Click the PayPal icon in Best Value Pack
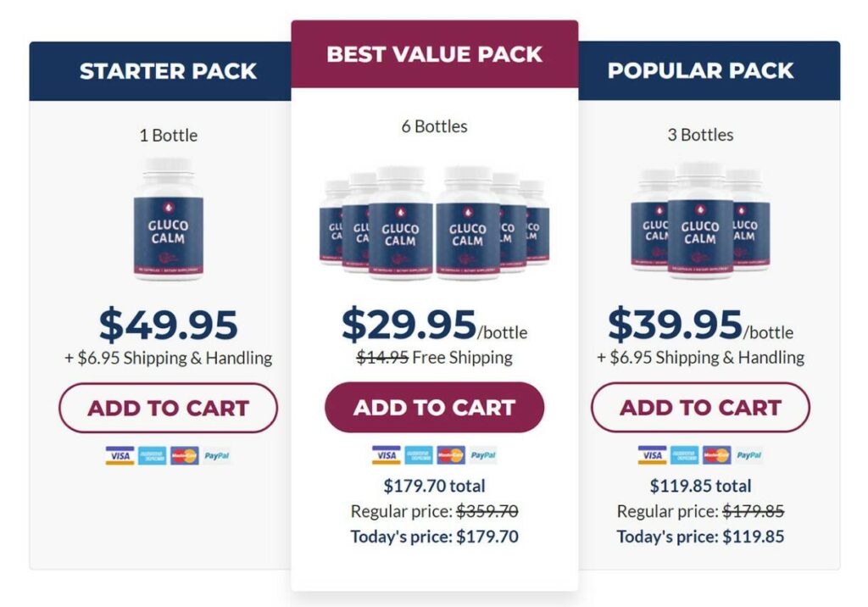 tap(483, 455)
